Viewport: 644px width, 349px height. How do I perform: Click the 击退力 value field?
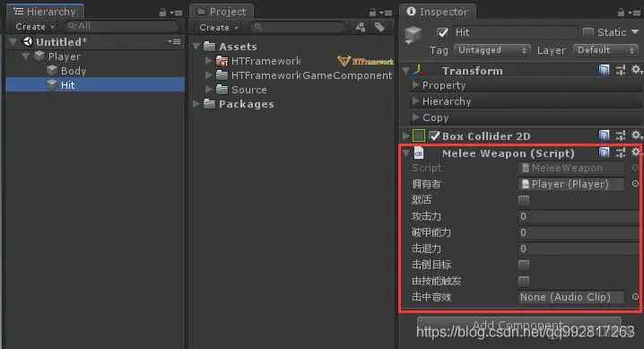[x=579, y=249]
